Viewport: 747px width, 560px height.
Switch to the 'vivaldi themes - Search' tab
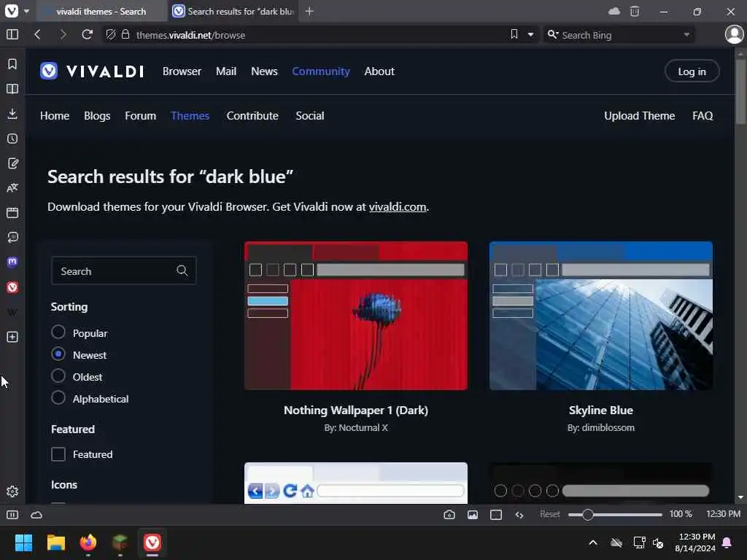[x=101, y=12]
